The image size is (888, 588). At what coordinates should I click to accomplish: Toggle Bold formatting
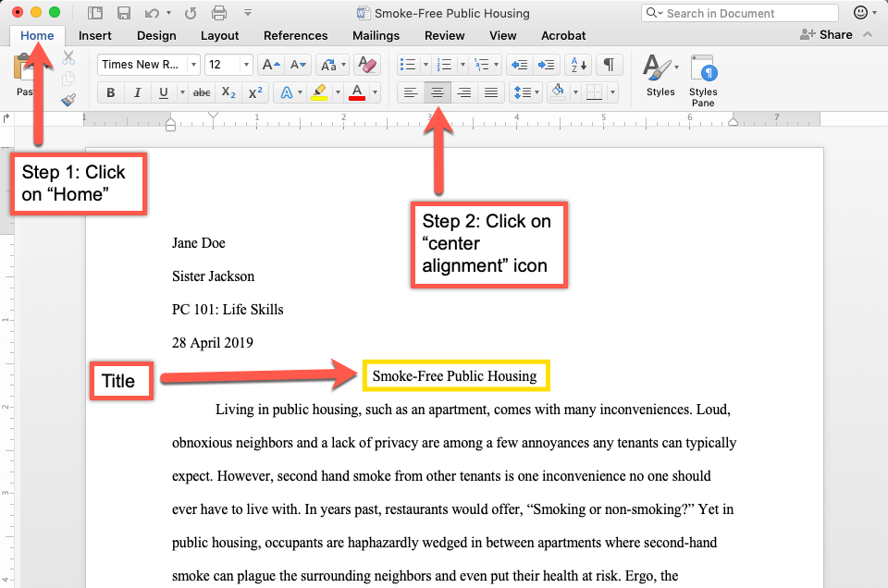pos(111,92)
